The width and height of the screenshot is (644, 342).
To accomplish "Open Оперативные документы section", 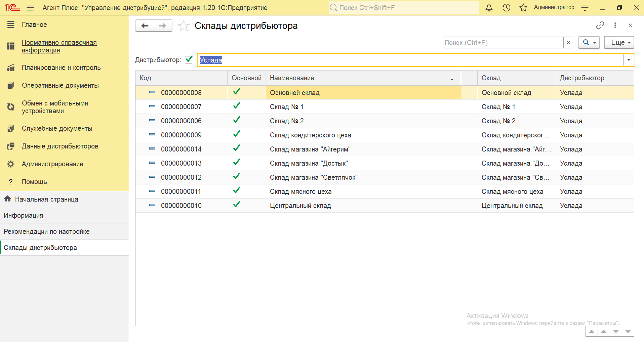I will (64, 85).
